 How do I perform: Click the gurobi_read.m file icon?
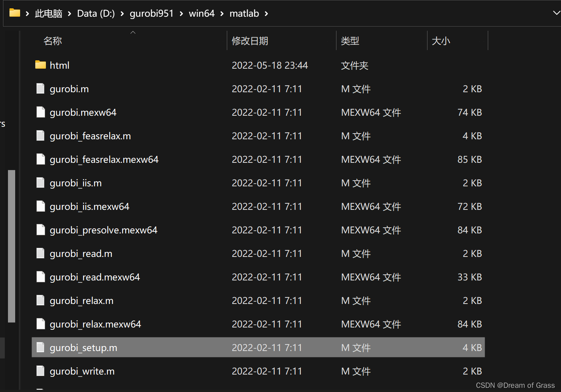pos(41,253)
